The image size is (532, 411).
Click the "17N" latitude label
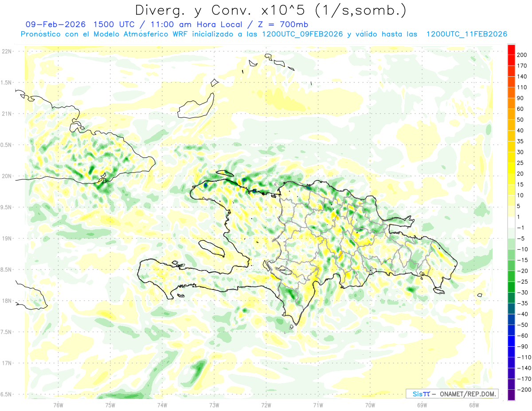[x=6, y=363]
